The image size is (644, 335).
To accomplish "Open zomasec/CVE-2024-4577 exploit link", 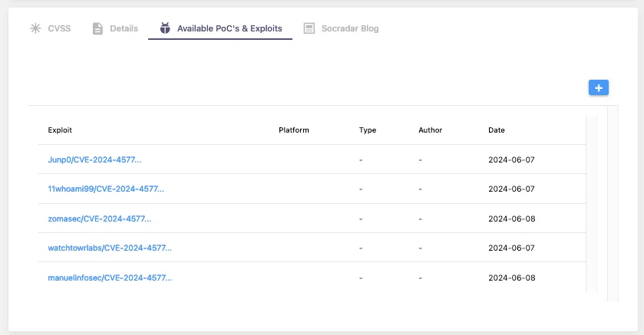I will click(x=99, y=219).
